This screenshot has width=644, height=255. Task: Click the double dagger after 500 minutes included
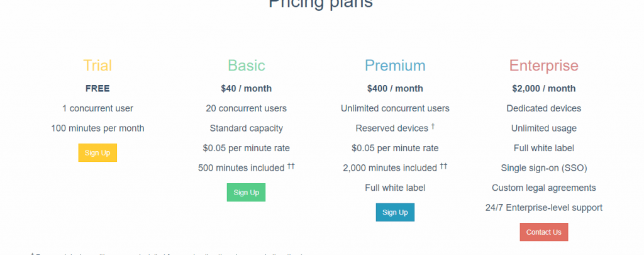[291, 166]
